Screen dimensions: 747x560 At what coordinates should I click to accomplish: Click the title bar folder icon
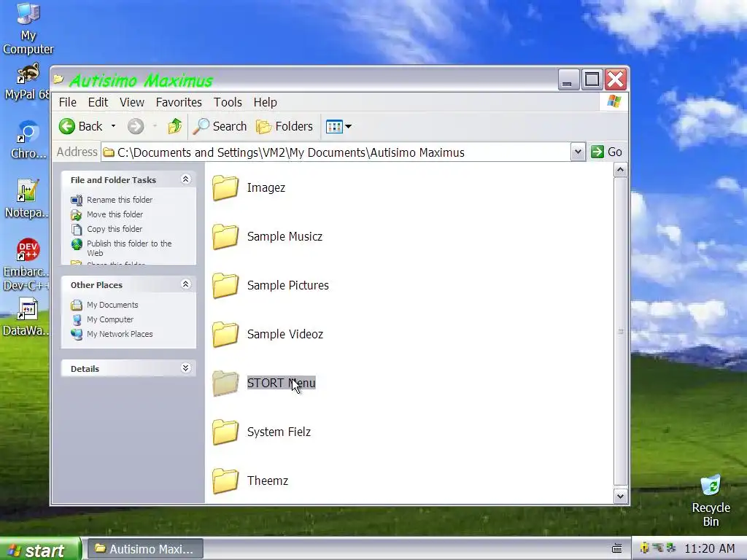[x=58, y=79]
